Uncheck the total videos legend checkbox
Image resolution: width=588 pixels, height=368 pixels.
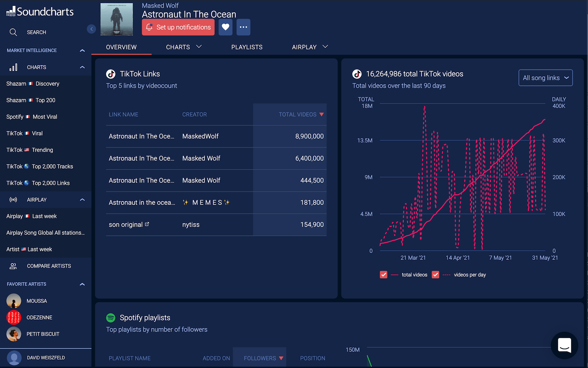click(x=384, y=275)
